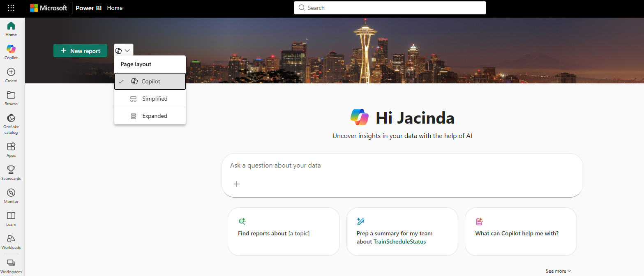Click the New report button
This screenshot has width=644, height=276.
[80, 51]
